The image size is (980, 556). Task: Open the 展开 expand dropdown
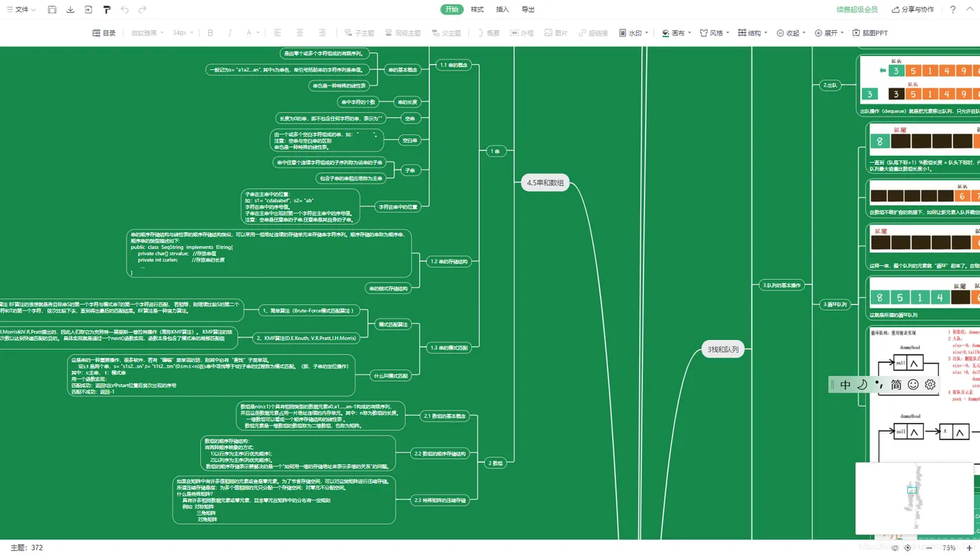pyautogui.click(x=829, y=33)
